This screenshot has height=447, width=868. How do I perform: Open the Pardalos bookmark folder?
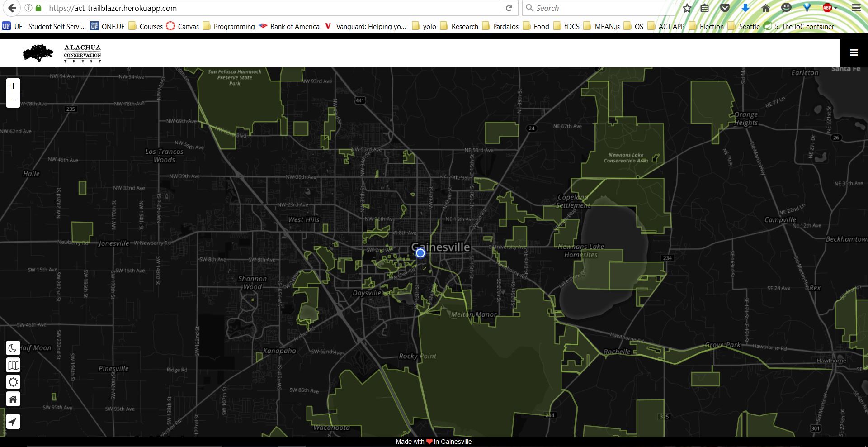pos(500,26)
